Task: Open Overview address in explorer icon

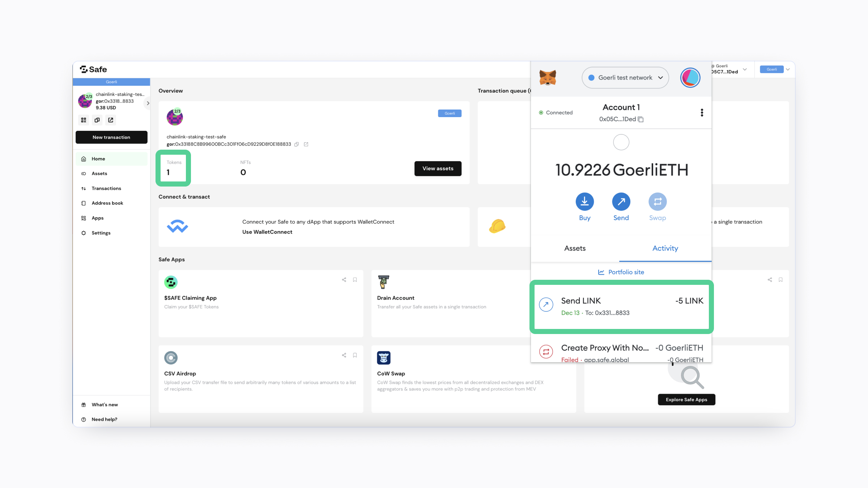Action: point(306,144)
